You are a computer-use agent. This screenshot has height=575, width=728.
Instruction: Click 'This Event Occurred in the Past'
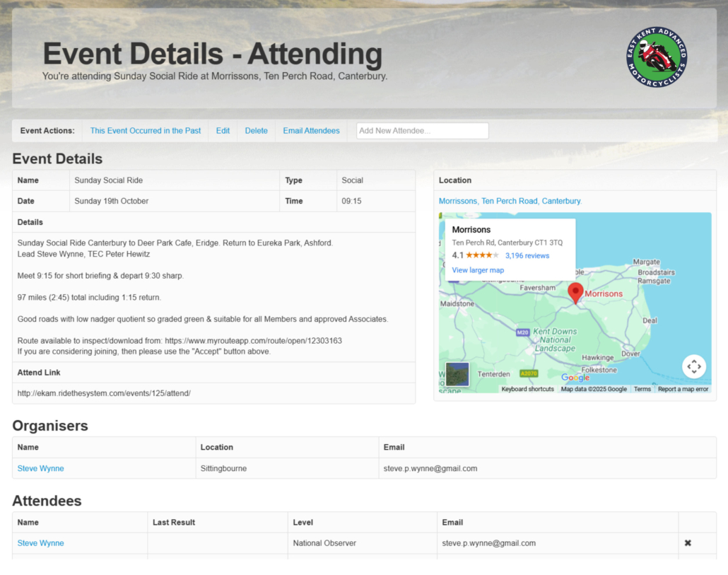[x=146, y=131]
